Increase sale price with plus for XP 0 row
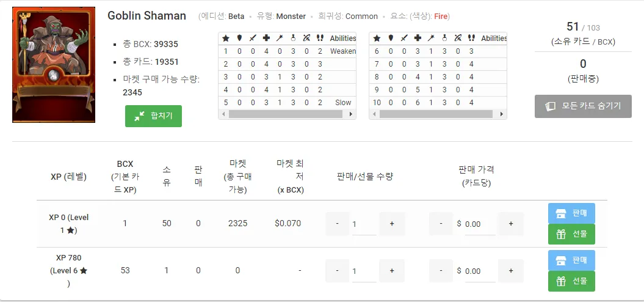 510,224
